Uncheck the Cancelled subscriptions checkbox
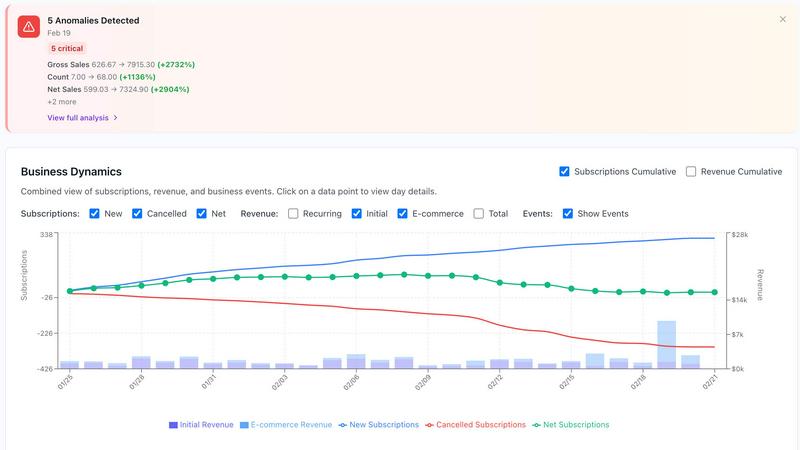This screenshot has width=800, height=450. tap(137, 213)
